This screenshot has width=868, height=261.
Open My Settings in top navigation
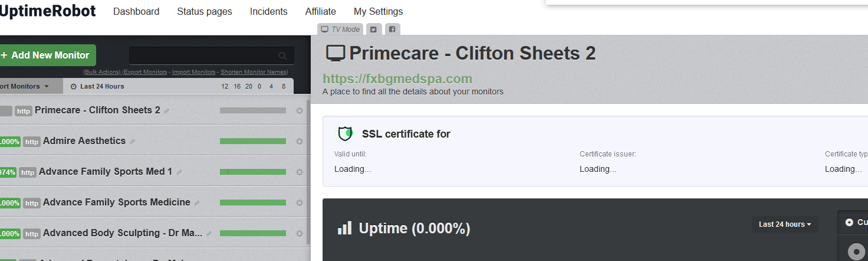click(x=379, y=11)
